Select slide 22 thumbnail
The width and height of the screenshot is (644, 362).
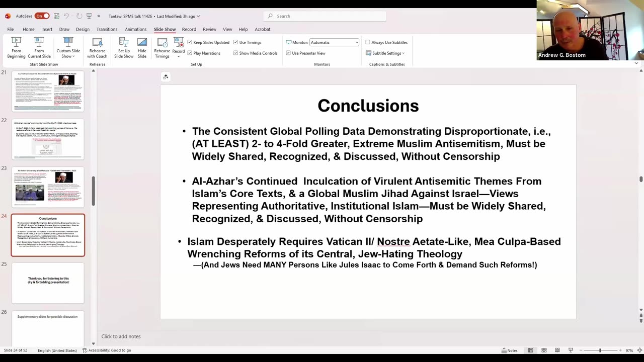point(48,139)
